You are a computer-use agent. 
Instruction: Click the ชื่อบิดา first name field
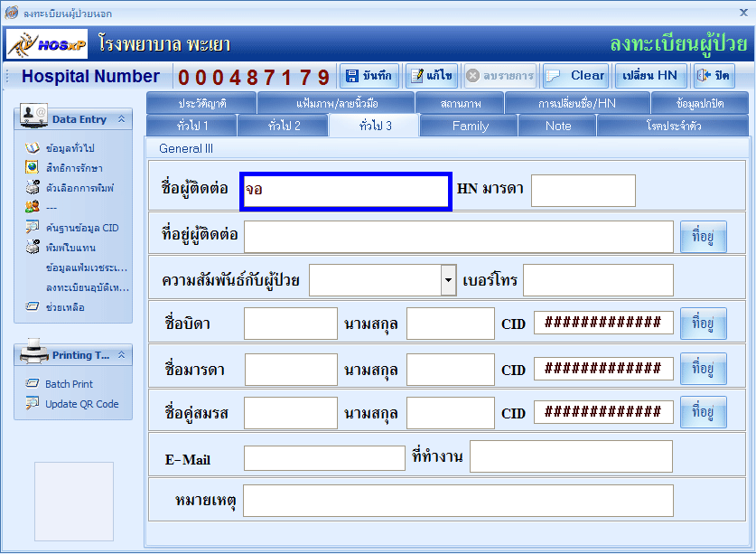291,324
